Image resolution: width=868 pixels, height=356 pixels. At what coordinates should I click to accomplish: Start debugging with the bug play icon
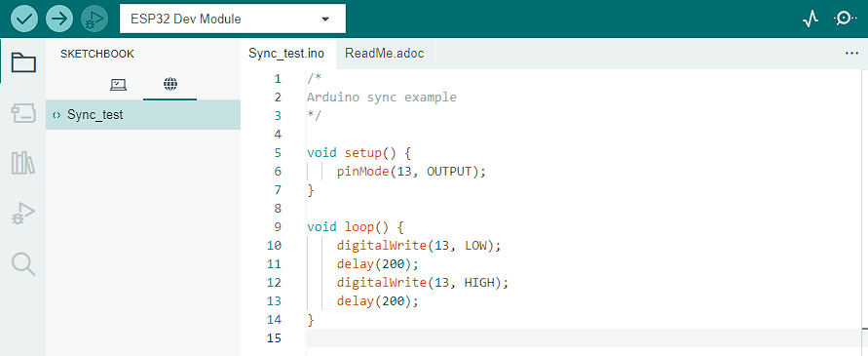point(94,19)
